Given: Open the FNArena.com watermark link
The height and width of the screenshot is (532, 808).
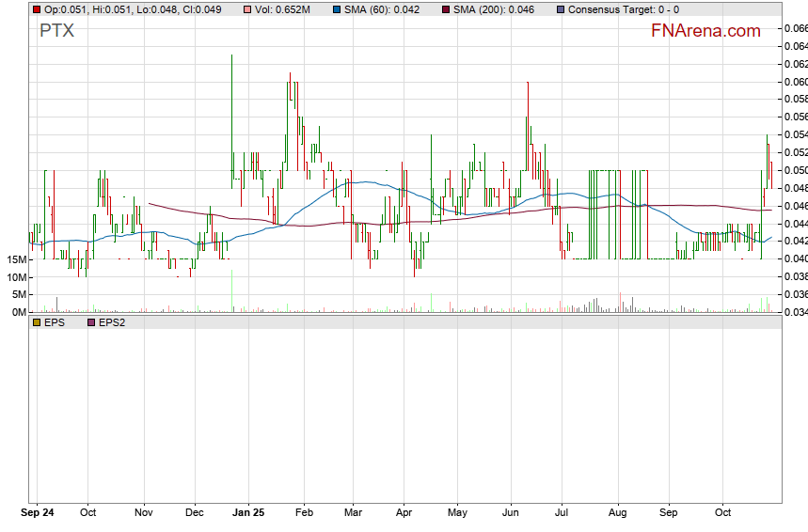Looking at the screenshot, I should coord(705,31).
